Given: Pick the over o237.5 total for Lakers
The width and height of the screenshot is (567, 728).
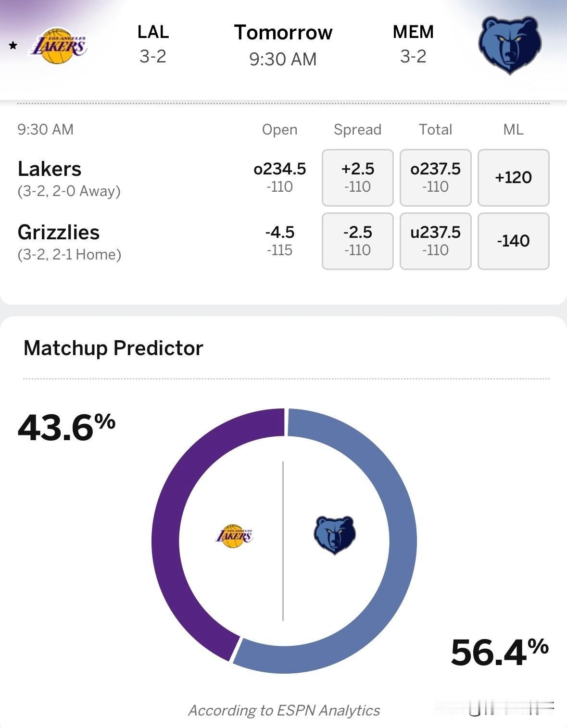Looking at the screenshot, I should point(435,177).
